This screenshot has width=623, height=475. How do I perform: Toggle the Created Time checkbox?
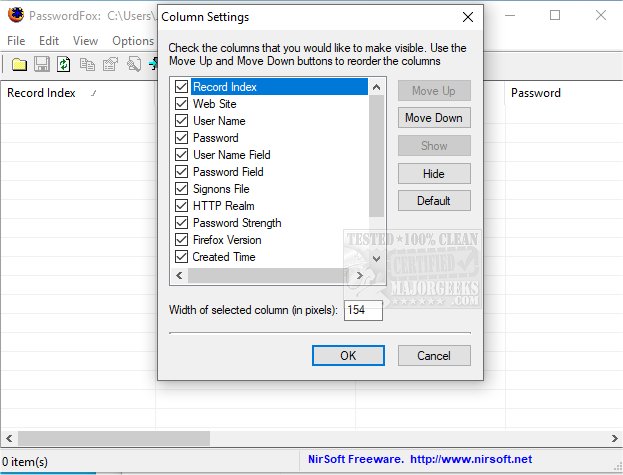(182, 257)
